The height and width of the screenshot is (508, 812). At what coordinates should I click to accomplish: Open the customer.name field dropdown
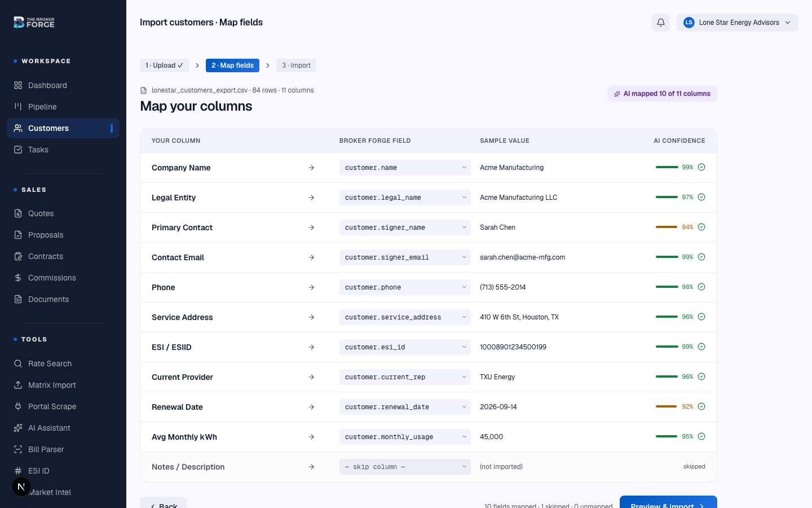pos(405,168)
